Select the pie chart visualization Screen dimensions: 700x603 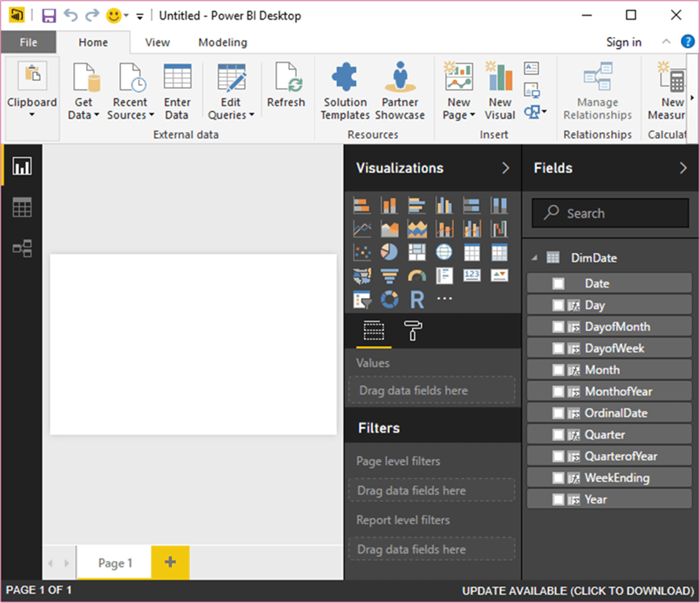coord(390,252)
